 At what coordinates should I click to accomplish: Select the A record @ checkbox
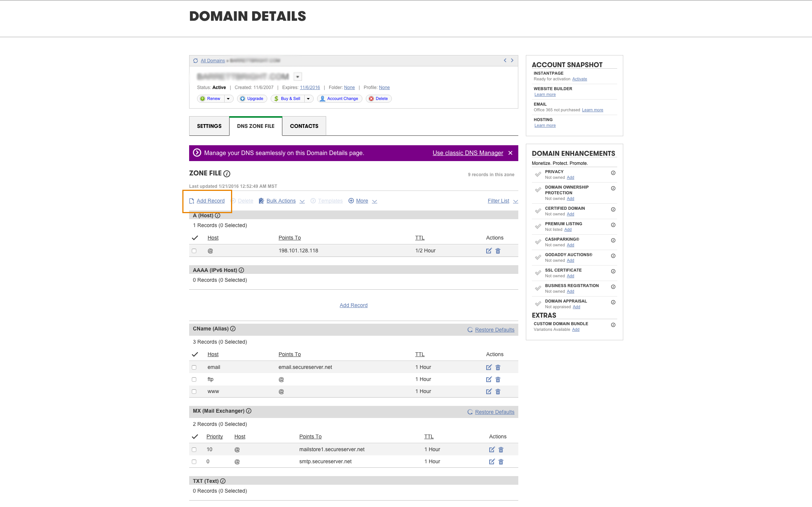click(194, 251)
